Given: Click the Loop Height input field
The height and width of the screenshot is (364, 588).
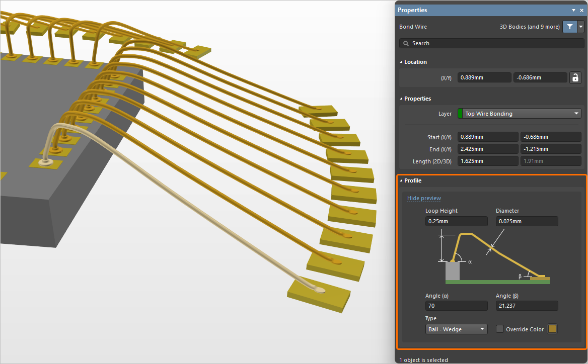Looking at the screenshot, I should [456, 221].
